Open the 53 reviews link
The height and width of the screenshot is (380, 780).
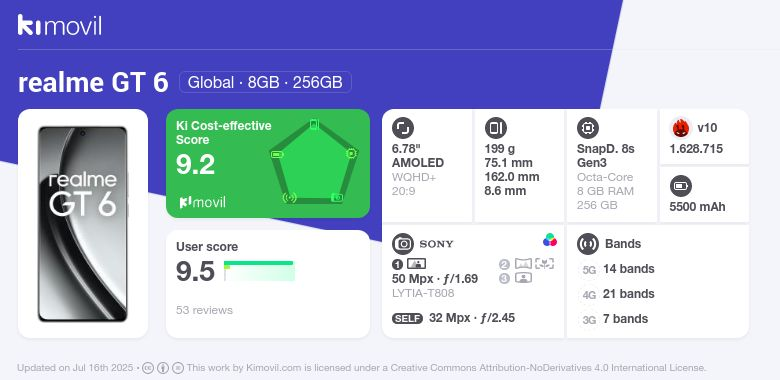coord(204,310)
